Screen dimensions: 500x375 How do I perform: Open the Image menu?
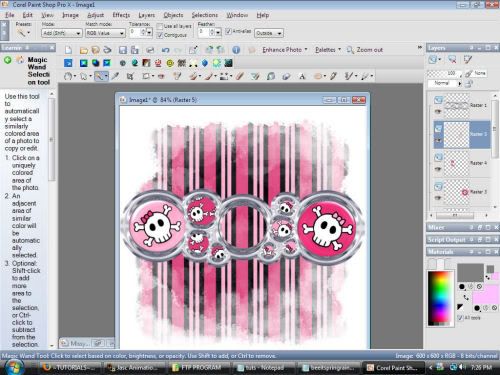(71, 15)
